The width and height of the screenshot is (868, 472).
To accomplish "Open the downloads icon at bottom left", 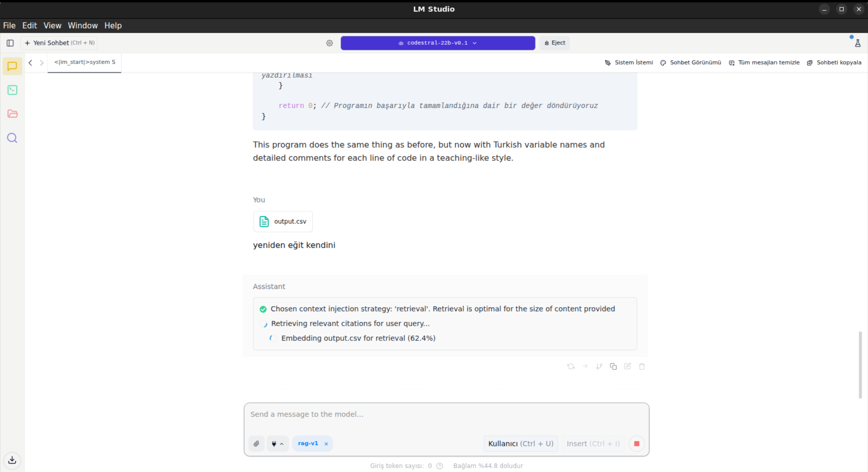I will 12,460.
